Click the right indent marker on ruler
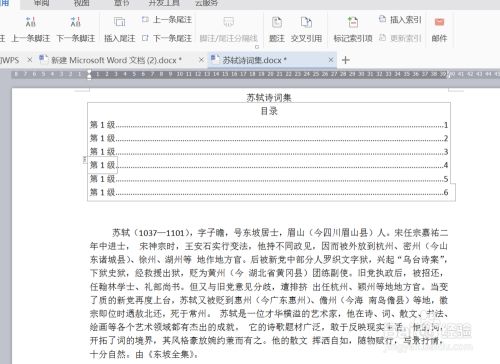The width and height of the screenshot is (500, 364). pyautogui.click(x=449, y=75)
